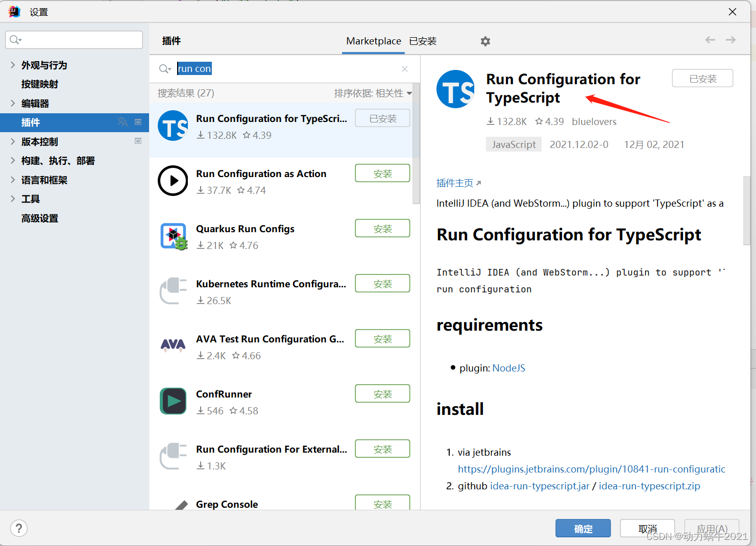Click the bluelovers vendor name
This screenshot has width=756, height=546.
pos(594,121)
